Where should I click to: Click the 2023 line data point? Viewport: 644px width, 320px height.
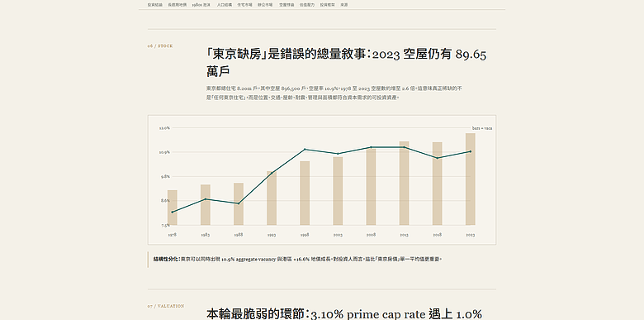(x=471, y=151)
